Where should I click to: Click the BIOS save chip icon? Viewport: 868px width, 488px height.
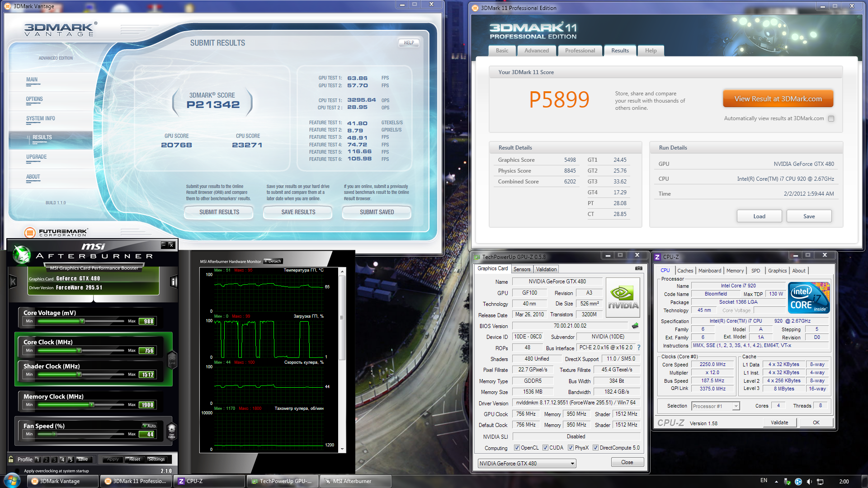pos(635,326)
